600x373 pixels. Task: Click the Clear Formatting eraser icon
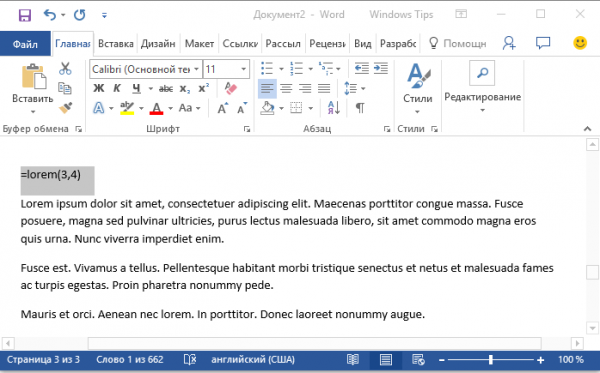click(230, 88)
